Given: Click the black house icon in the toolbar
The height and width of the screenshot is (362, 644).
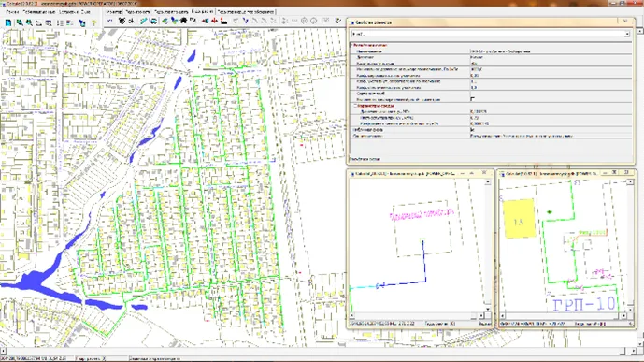Looking at the screenshot, I should pyautogui.click(x=183, y=21).
